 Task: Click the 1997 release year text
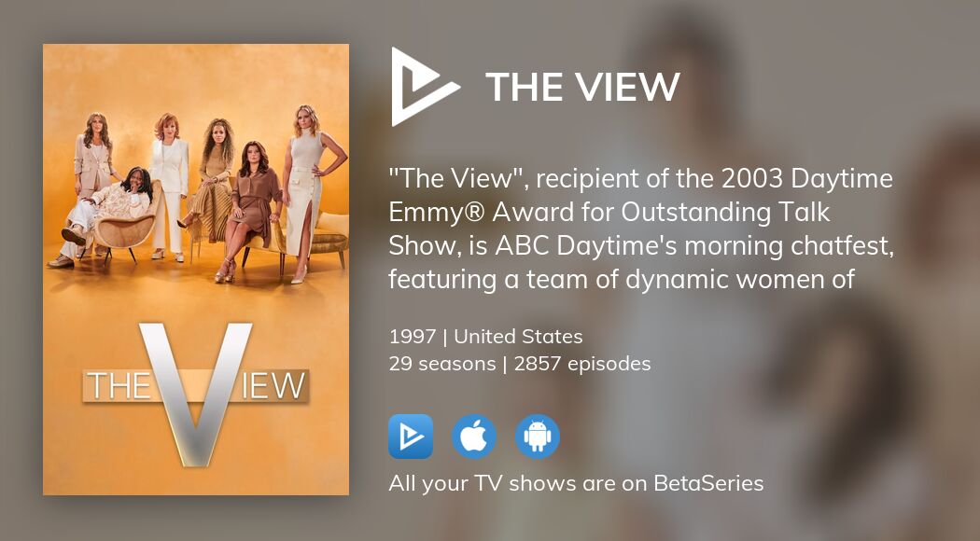412,336
